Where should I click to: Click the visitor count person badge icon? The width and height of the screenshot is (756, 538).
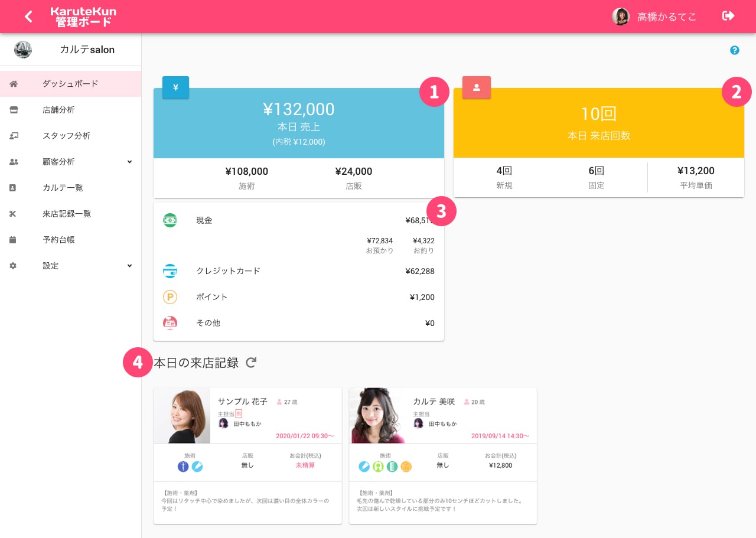click(476, 87)
